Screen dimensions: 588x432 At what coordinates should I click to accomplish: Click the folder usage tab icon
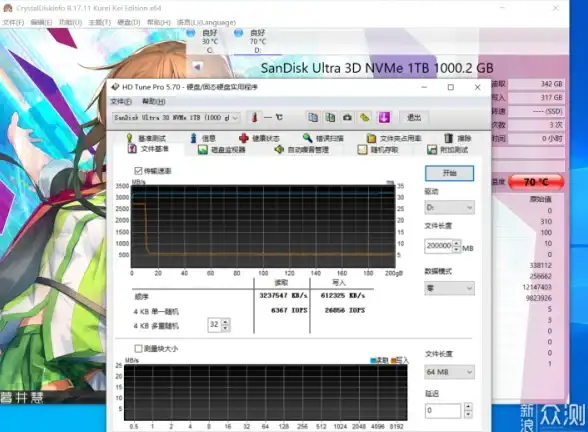coord(371,138)
